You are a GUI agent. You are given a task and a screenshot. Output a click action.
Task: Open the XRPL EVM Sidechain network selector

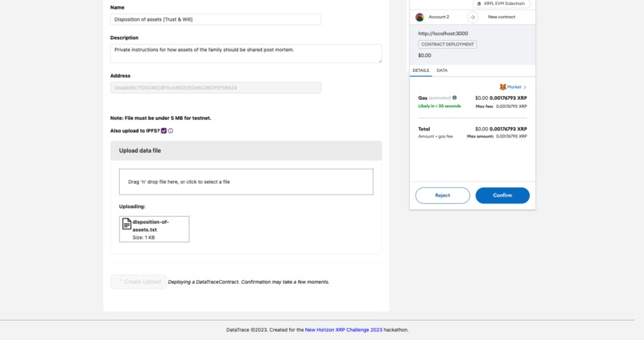[502, 4]
